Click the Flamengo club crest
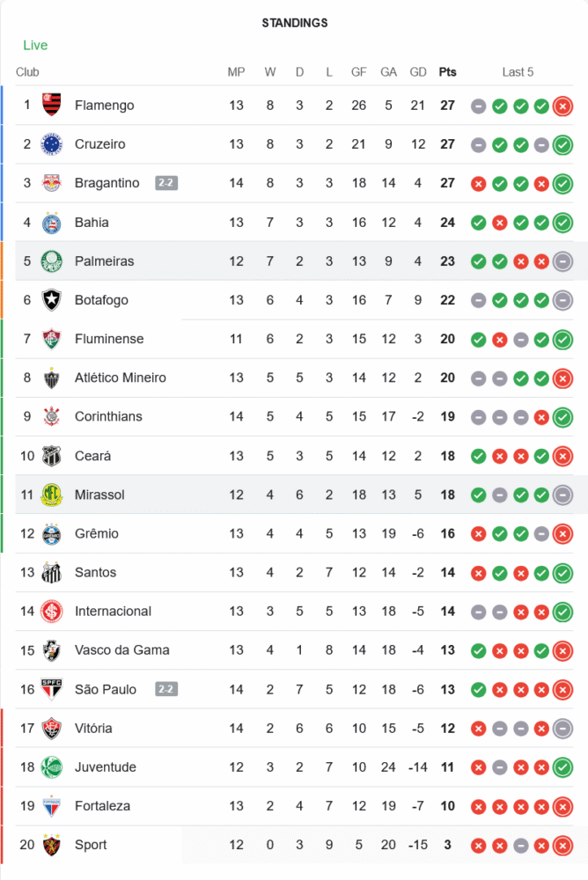Screen dimensions: 588x880 (x=52, y=106)
